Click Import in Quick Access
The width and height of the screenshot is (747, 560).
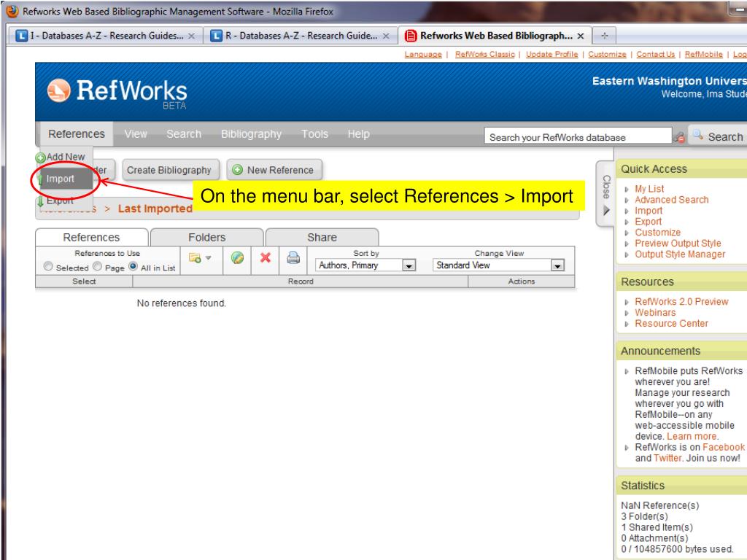click(649, 211)
